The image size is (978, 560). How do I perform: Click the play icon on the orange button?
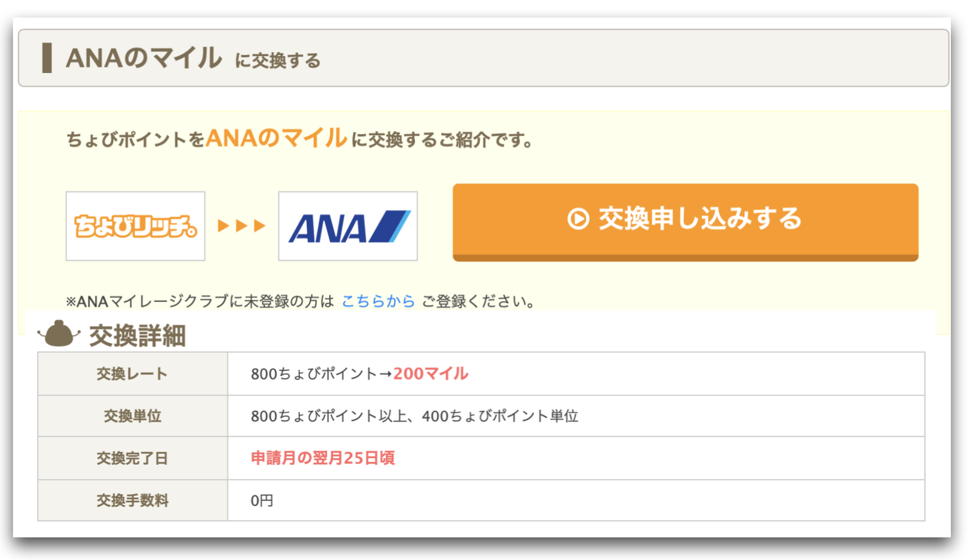pyautogui.click(x=578, y=218)
